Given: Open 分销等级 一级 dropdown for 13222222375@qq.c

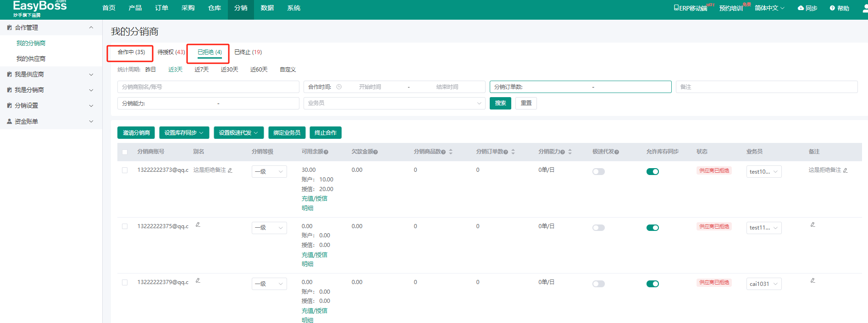Looking at the screenshot, I should (x=269, y=228).
